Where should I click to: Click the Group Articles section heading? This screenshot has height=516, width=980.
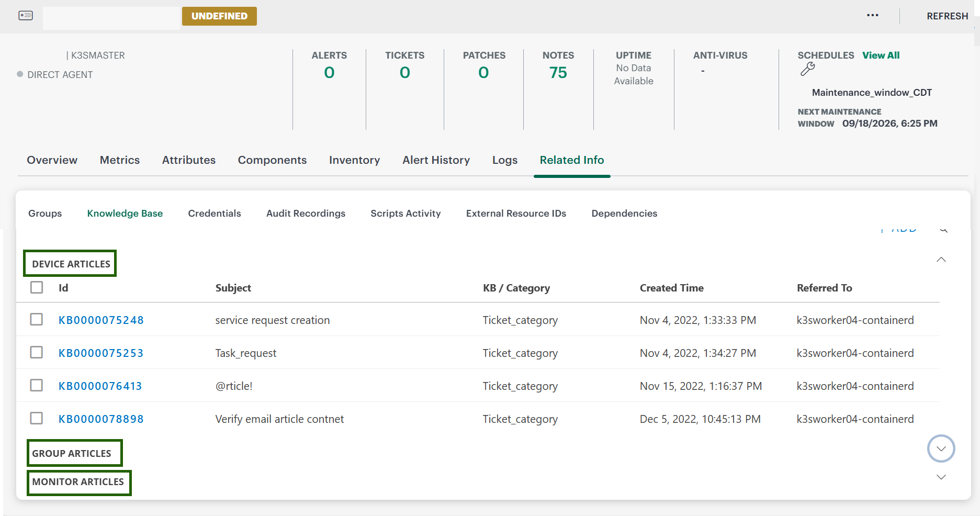point(72,454)
